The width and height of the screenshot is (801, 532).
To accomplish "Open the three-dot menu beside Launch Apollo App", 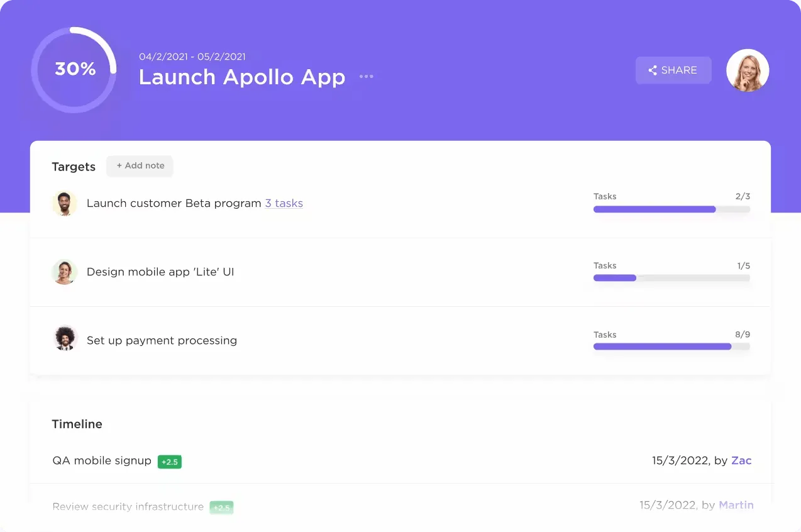I will click(x=367, y=77).
